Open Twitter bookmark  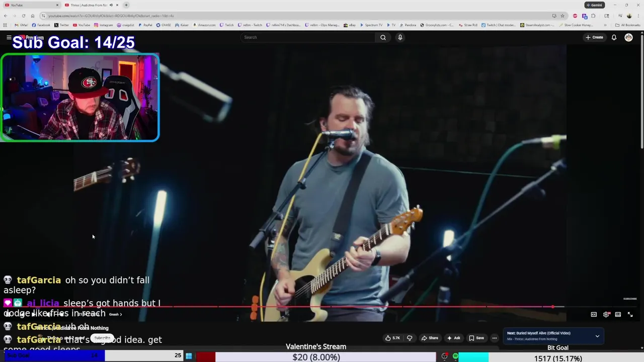(x=61, y=25)
